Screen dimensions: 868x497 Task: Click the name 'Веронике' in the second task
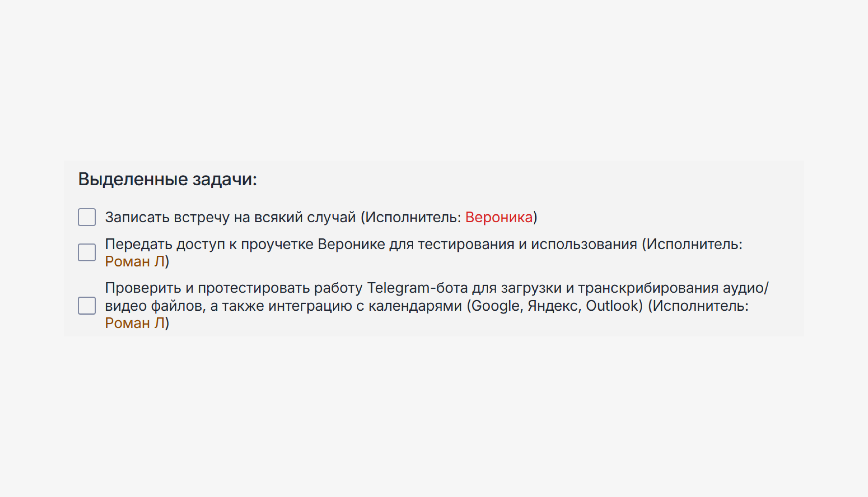click(x=351, y=244)
